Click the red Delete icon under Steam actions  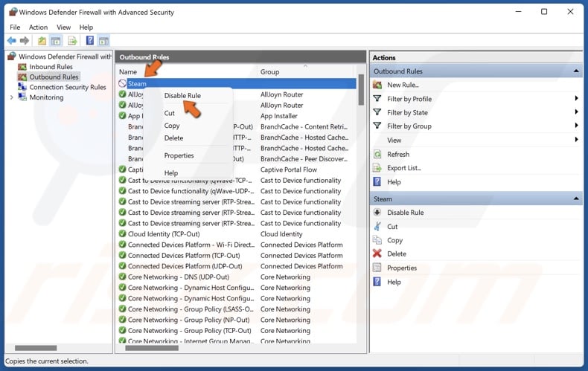[377, 254]
